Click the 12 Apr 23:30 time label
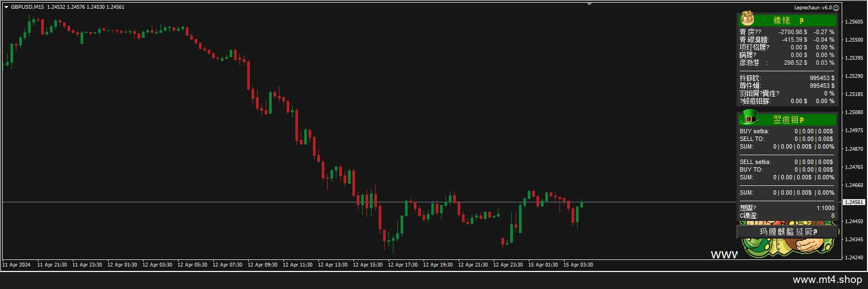Screen dimensions: 868x289 coord(508,265)
